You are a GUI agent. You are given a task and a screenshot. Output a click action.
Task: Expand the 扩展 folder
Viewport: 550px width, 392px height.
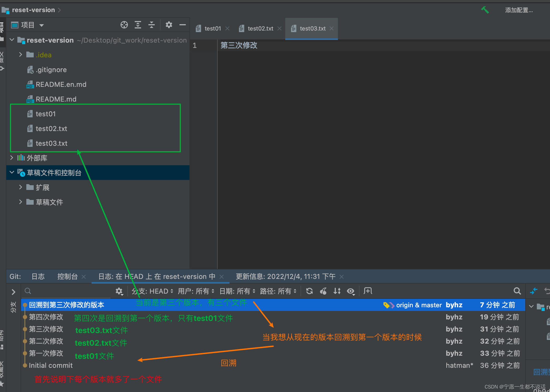click(21, 187)
